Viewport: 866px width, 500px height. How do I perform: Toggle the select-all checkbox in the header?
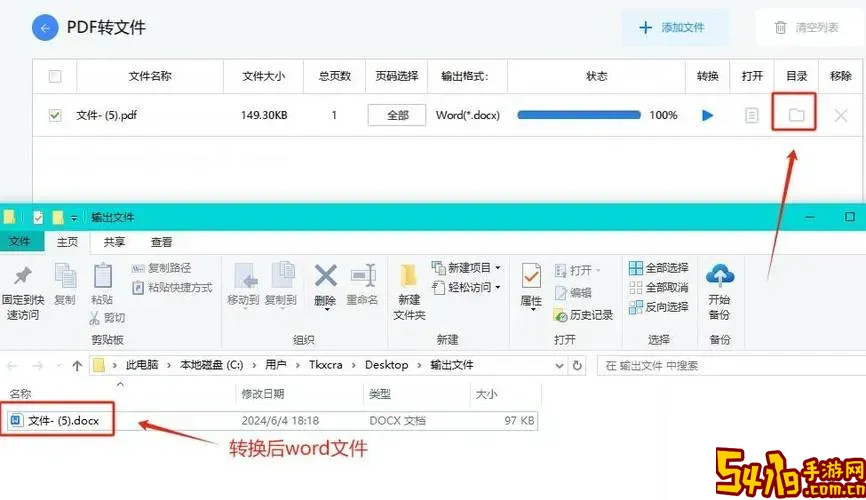pos(55,76)
